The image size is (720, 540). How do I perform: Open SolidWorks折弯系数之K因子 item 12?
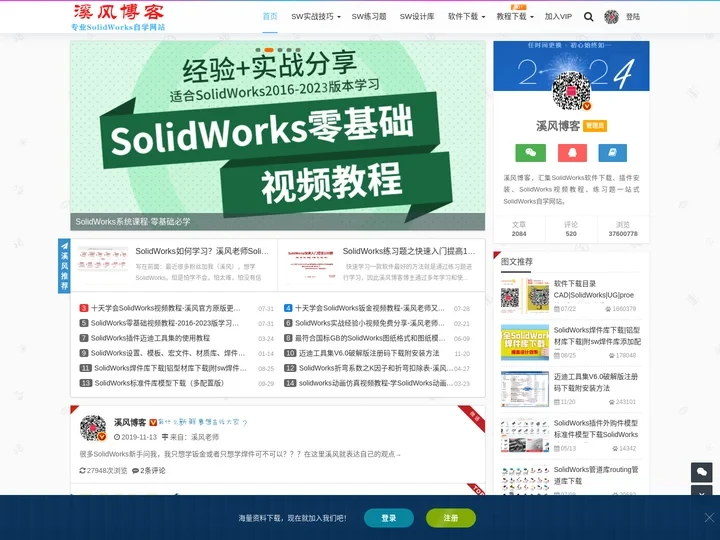[376, 368]
